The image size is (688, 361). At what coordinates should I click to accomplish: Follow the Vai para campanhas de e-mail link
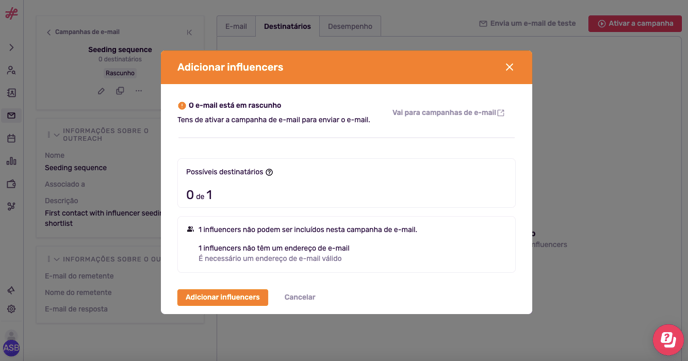[x=448, y=113]
